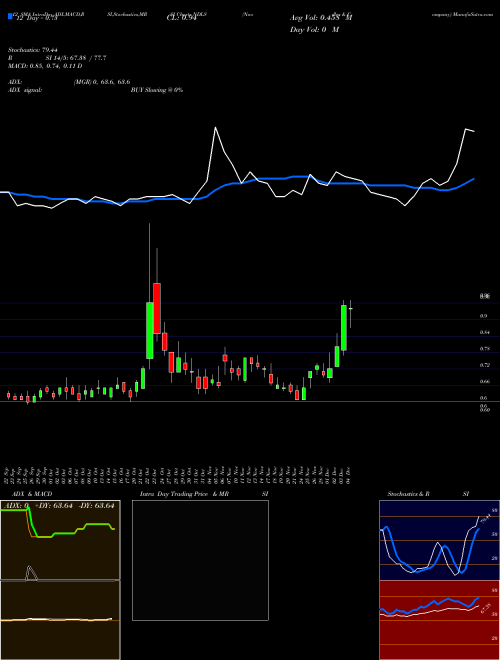Open the empty Intra Day Trading chart box
Image resolution: width=500 pixels, height=660 pixels.
tap(200, 560)
